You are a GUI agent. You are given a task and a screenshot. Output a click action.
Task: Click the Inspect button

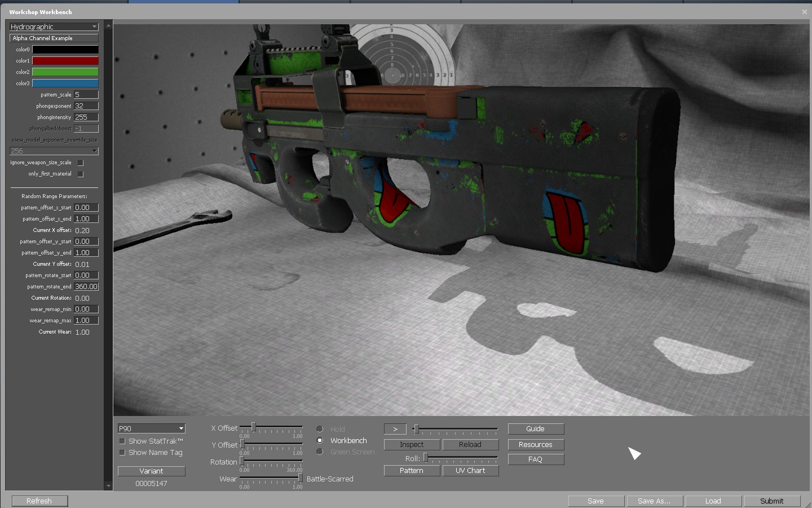[x=412, y=445]
